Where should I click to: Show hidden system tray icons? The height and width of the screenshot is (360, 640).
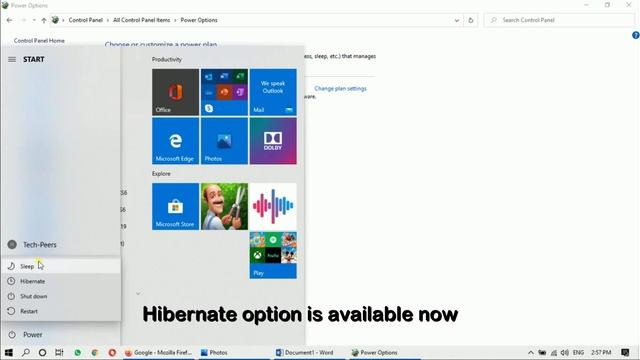pyautogui.click(x=531, y=352)
